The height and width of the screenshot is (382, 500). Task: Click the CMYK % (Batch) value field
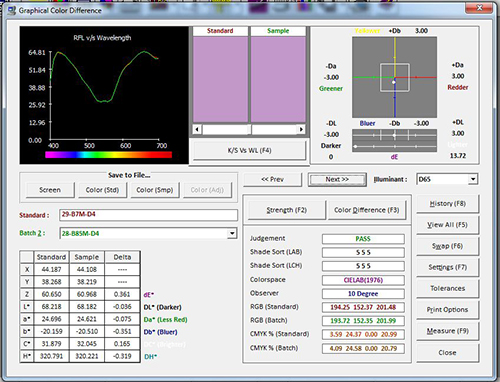[363, 348]
